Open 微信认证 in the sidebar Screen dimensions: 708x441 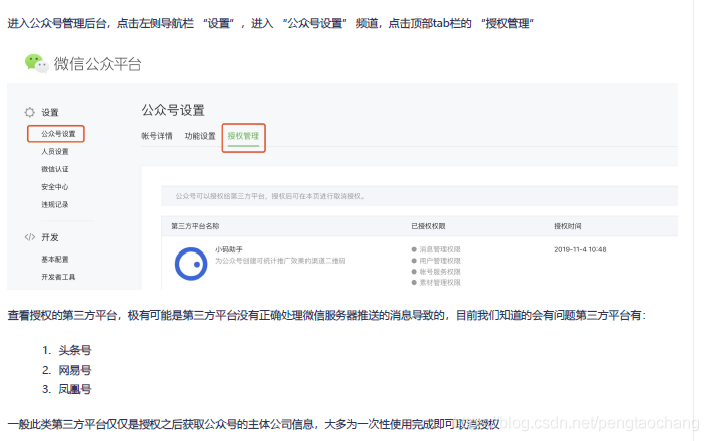tap(55, 169)
